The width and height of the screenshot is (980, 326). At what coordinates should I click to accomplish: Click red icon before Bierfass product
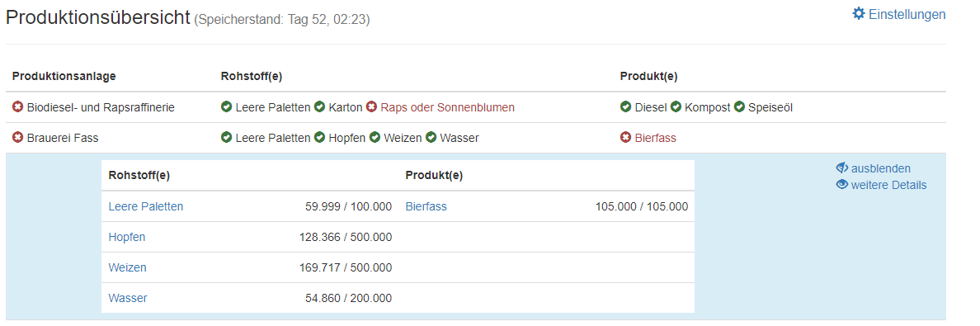click(625, 138)
